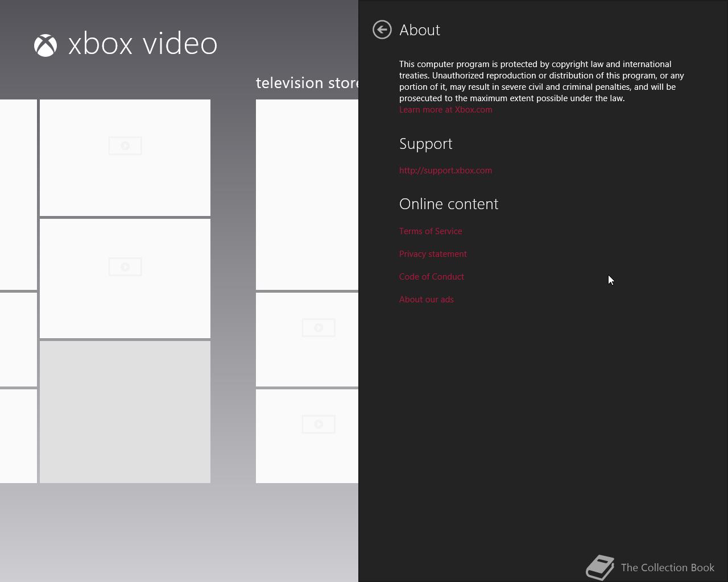The width and height of the screenshot is (728, 582).
Task: Click the television store heading
Action: 307,83
